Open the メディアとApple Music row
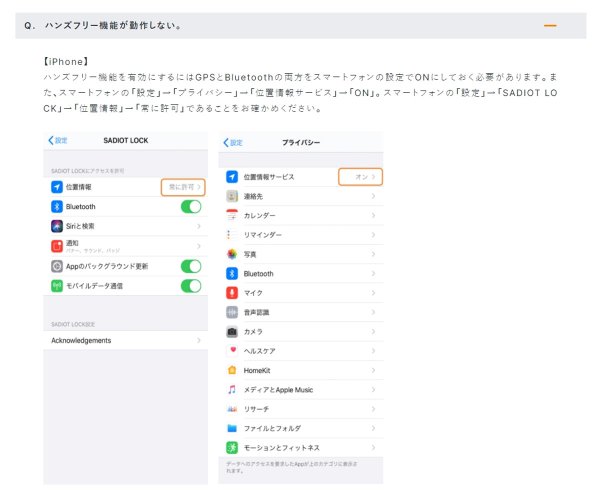The height and width of the screenshot is (500, 600). coord(301,390)
